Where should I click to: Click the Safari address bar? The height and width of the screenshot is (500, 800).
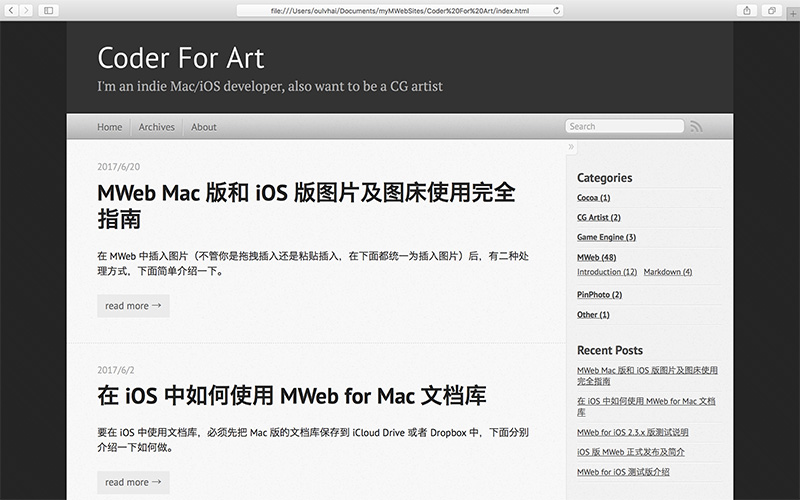click(x=400, y=10)
